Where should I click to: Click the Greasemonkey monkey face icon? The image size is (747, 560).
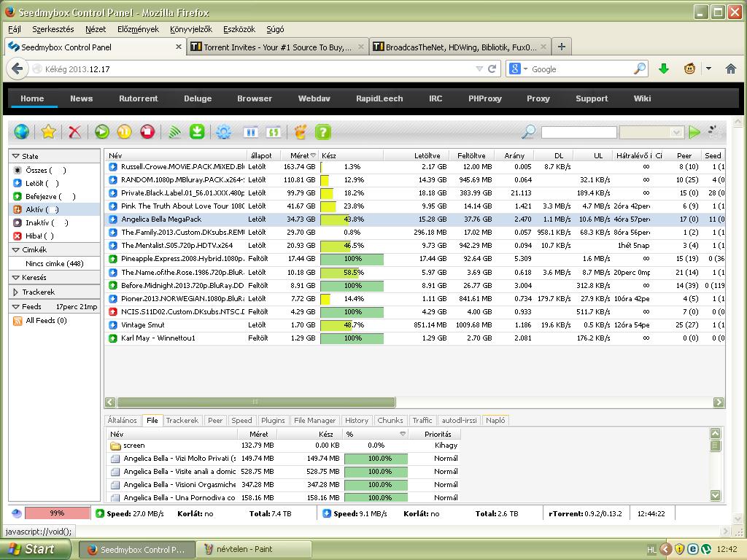pyautogui.click(x=689, y=69)
